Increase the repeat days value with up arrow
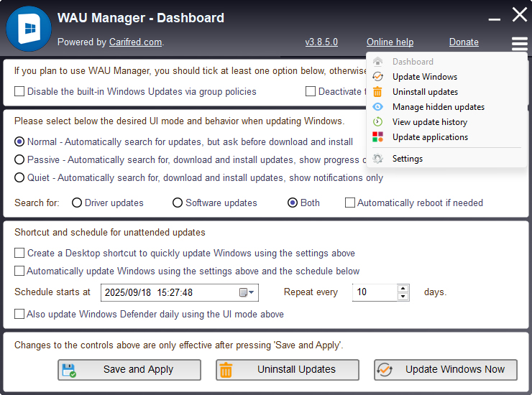Viewport: 532px width, 395px height. [x=403, y=289]
